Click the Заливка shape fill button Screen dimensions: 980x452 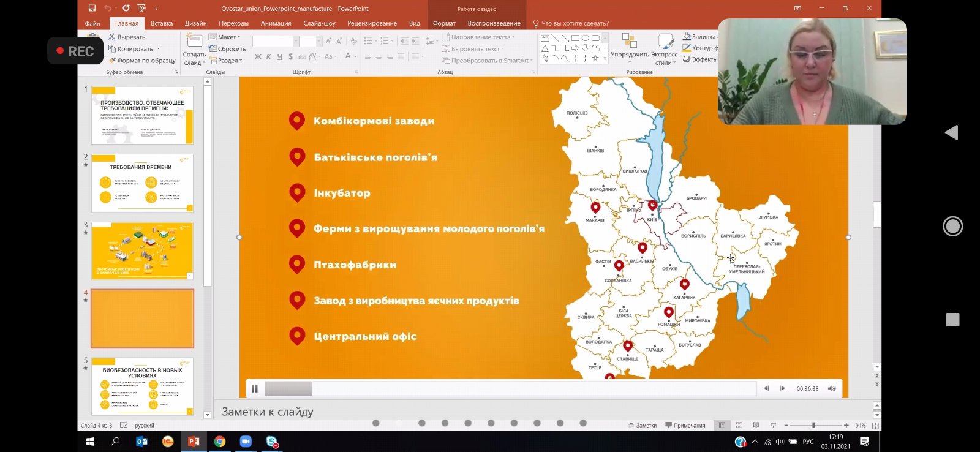click(699, 37)
